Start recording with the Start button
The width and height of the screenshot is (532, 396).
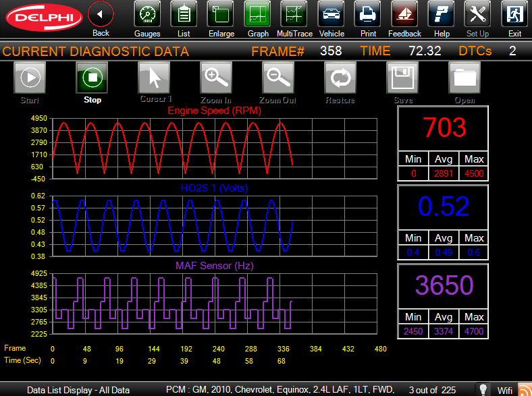click(30, 78)
